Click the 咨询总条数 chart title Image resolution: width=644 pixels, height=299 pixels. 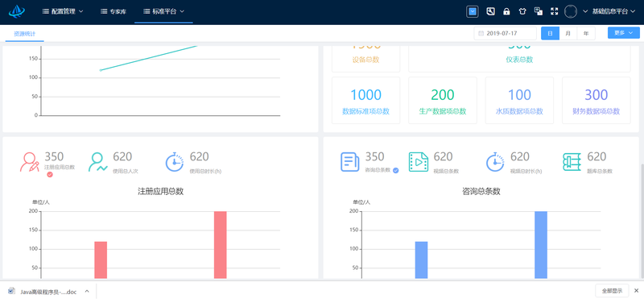481,191
